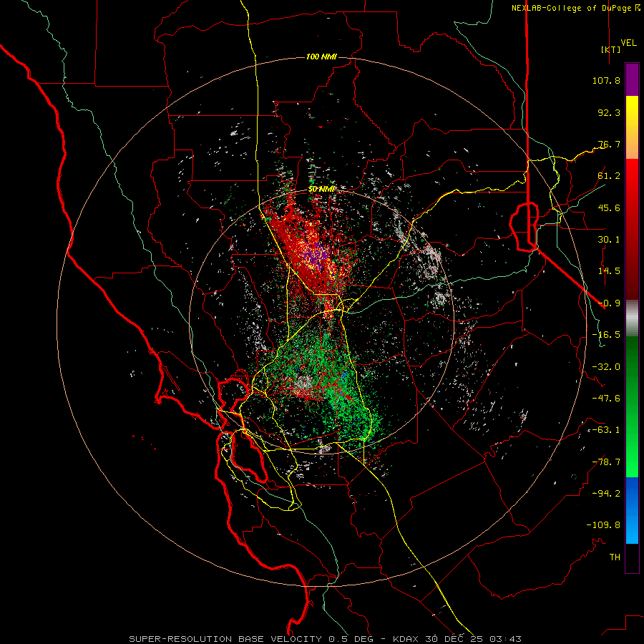The image size is (644, 644).
Task: Click the -0.9 legend value
Action: point(609,303)
